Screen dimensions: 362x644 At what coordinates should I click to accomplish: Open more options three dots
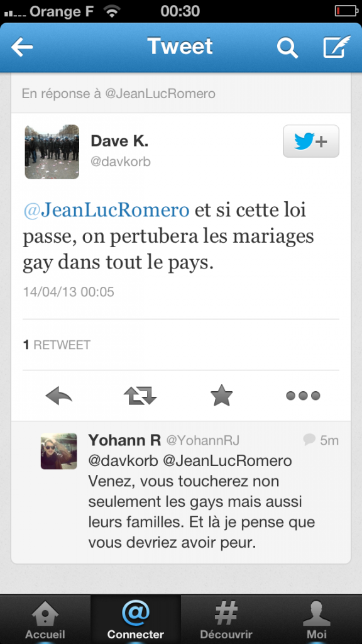point(303,396)
